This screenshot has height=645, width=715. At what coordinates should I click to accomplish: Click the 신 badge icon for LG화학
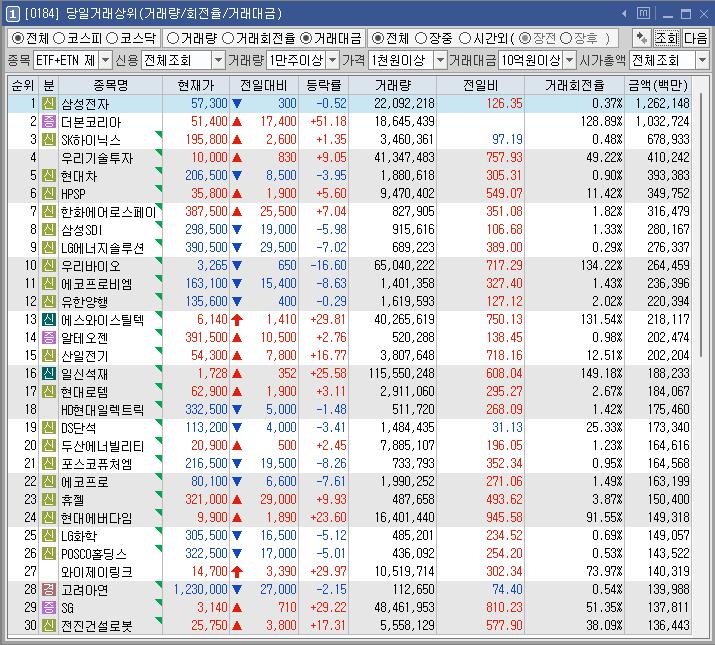[x=49, y=536]
